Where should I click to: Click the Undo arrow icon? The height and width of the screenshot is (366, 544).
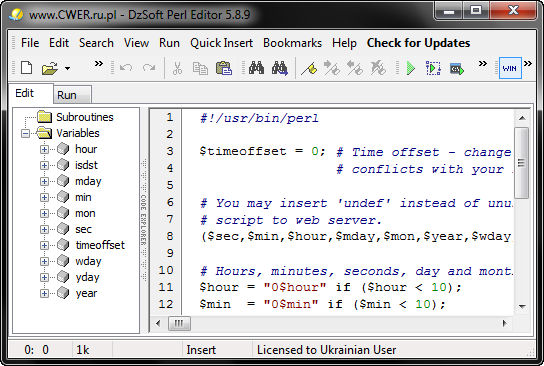[126, 68]
